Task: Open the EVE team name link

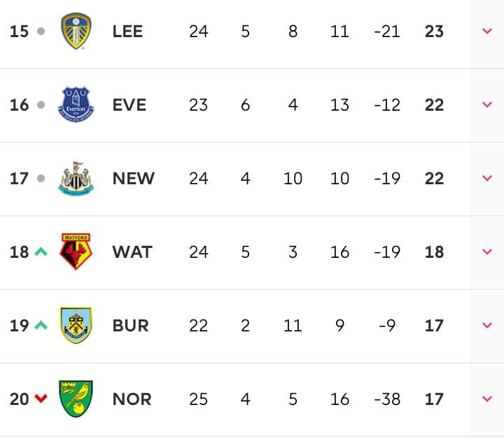Action: point(129,105)
